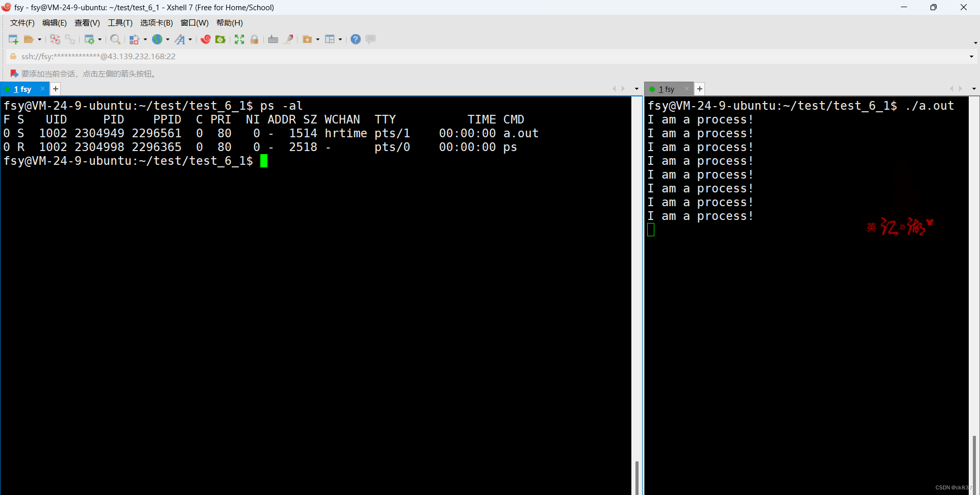Open the 查看(V) menu

87,23
